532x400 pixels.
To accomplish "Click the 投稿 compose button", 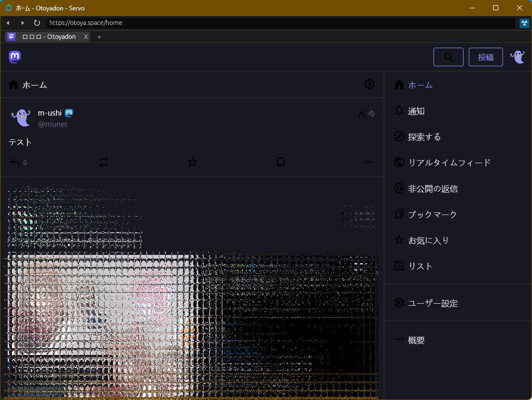I will [x=485, y=57].
